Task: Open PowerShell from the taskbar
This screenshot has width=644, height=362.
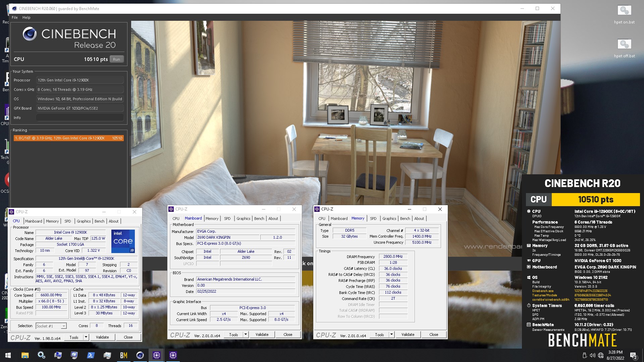Action: click(x=91, y=355)
